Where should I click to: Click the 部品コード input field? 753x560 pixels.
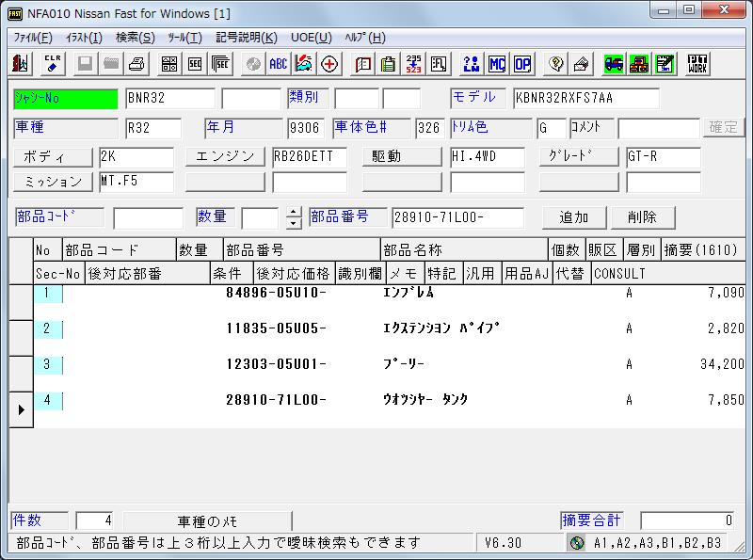[149, 218]
